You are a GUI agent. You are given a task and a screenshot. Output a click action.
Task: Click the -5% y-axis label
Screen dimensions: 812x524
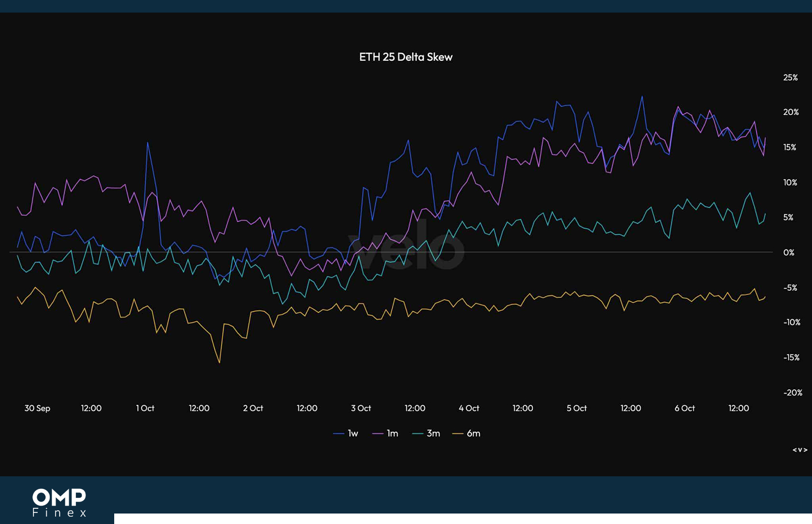click(x=790, y=288)
